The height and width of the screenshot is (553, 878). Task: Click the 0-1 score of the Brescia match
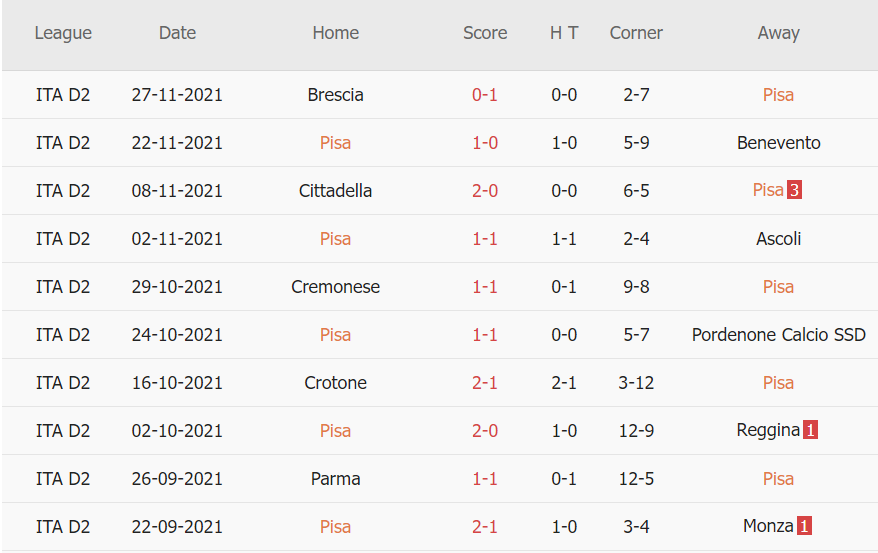coord(485,95)
